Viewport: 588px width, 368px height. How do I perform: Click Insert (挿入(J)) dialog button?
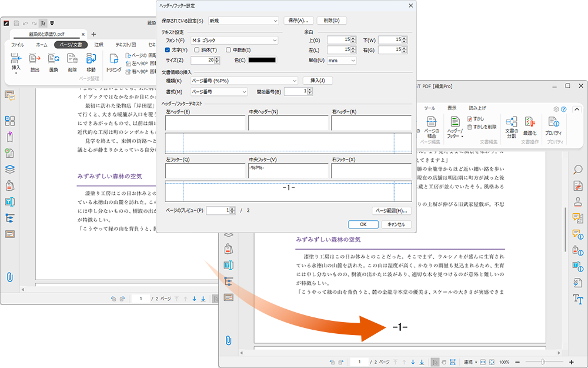(x=318, y=81)
